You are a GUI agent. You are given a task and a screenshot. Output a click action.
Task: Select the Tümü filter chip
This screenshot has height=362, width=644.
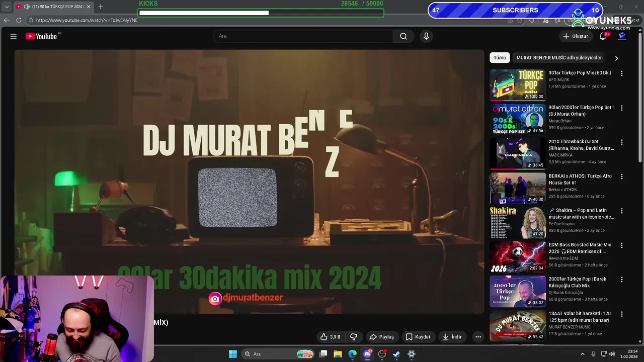[x=500, y=58]
